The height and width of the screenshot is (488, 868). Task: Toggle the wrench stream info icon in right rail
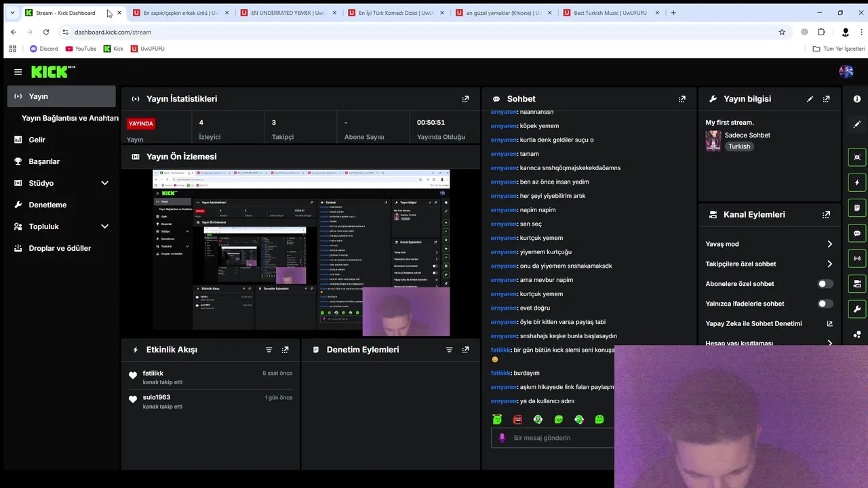pos(857,309)
